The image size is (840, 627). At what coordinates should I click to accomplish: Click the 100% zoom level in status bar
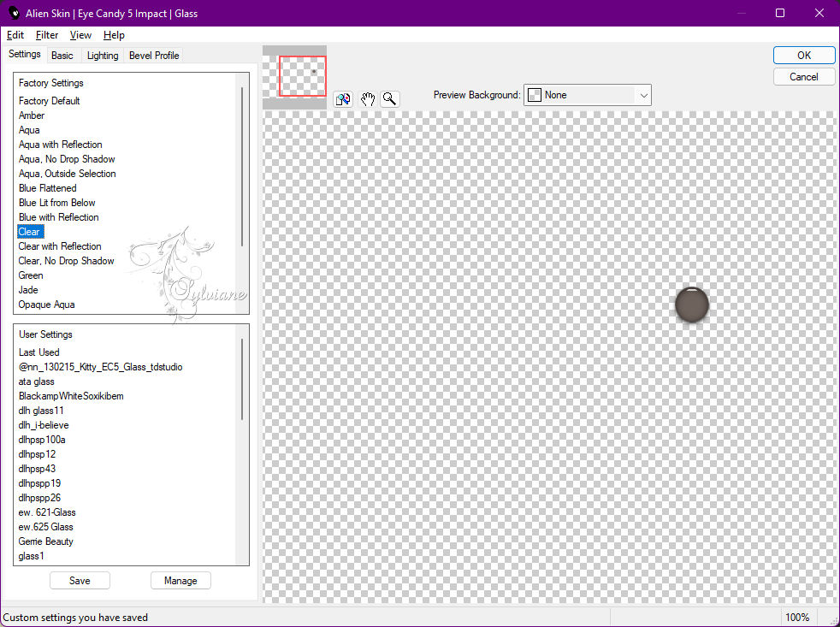[797, 617]
